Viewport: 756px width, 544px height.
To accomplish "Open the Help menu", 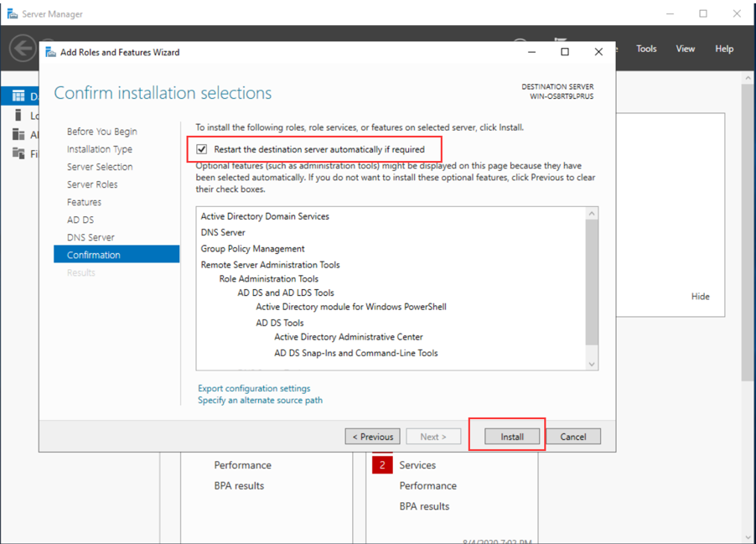I will pos(724,49).
